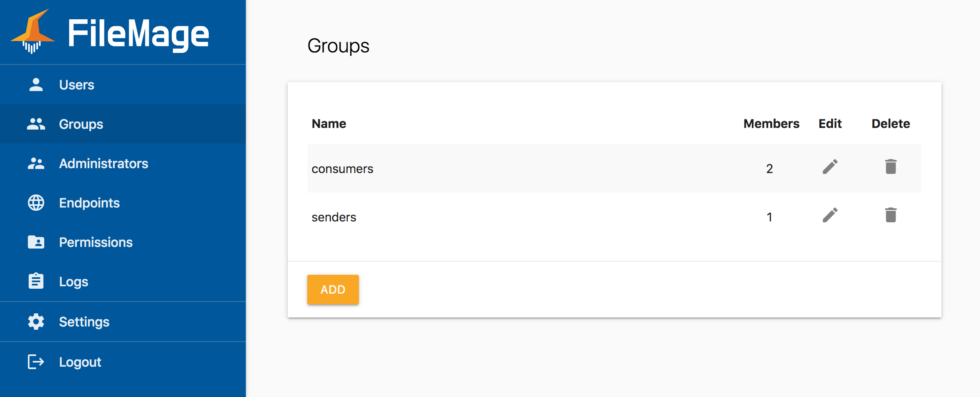This screenshot has height=397, width=980.
Task: Go to the Administrators page
Action: click(103, 163)
